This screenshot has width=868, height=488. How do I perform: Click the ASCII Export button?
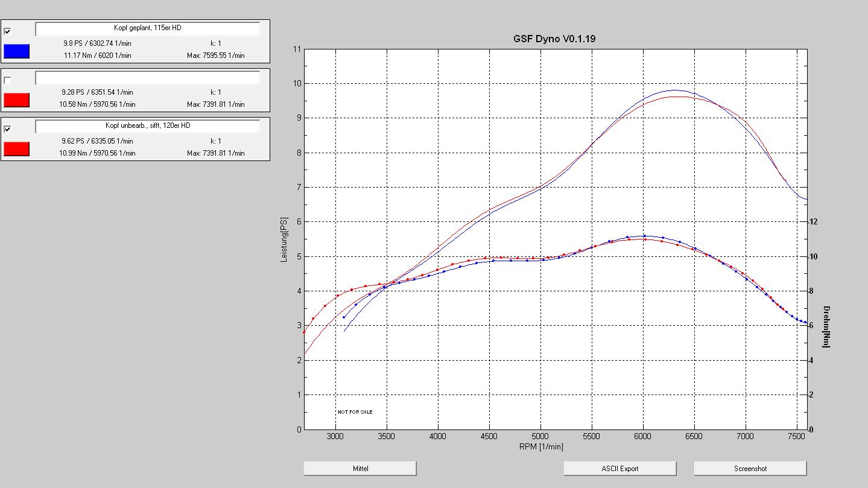(x=619, y=469)
